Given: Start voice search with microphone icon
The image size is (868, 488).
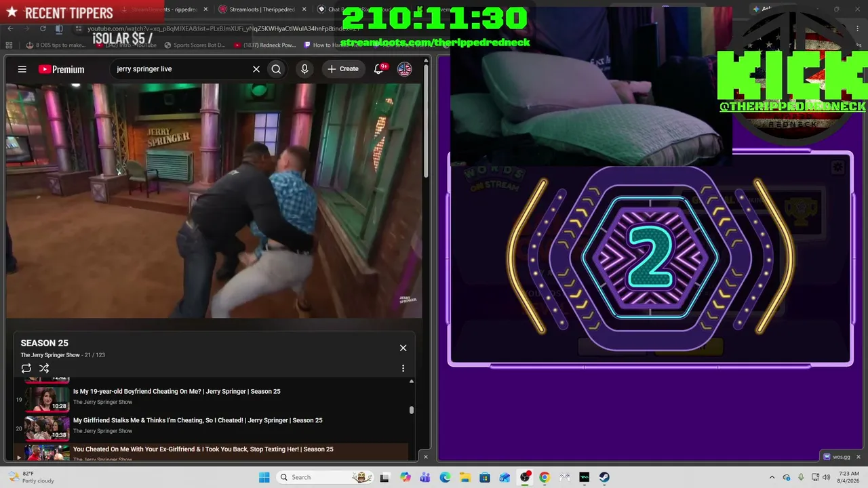Looking at the screenshot, I should click(x=304, y=69).
